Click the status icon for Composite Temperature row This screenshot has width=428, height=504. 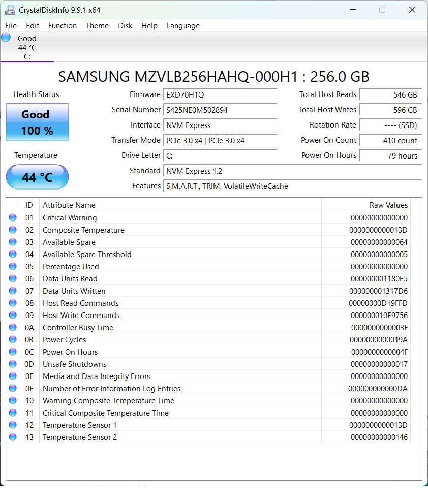(x=13, y=230)
